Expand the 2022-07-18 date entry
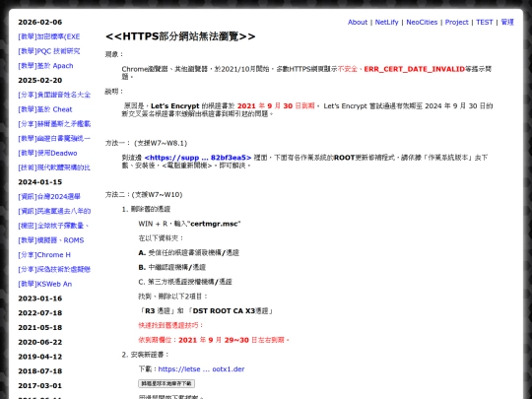This screenshot has width=532, height=399. click(x=40, y=313)
